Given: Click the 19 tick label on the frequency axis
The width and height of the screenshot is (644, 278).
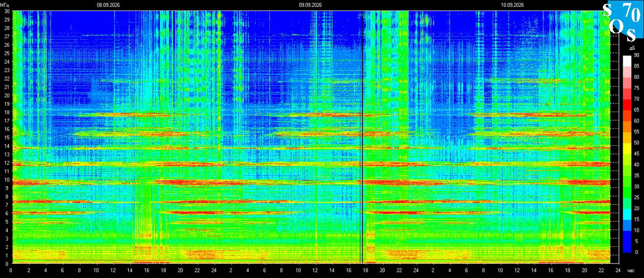Looking at the screenshot, I should 7,104.
